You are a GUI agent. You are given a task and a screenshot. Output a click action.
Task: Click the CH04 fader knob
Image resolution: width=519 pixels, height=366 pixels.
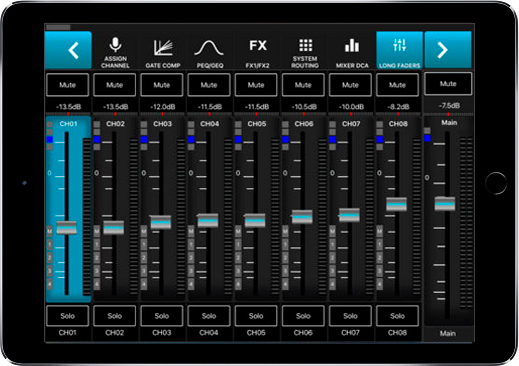click(208, 221)
